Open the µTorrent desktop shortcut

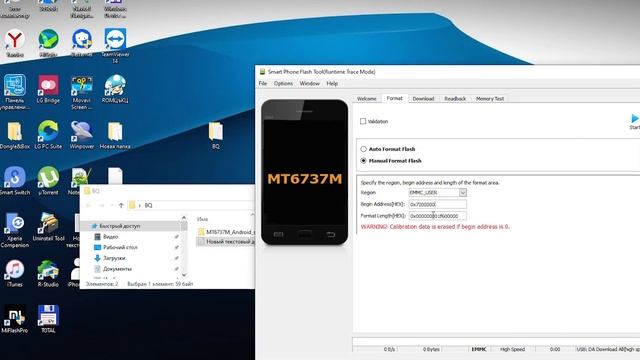(48, 181)
